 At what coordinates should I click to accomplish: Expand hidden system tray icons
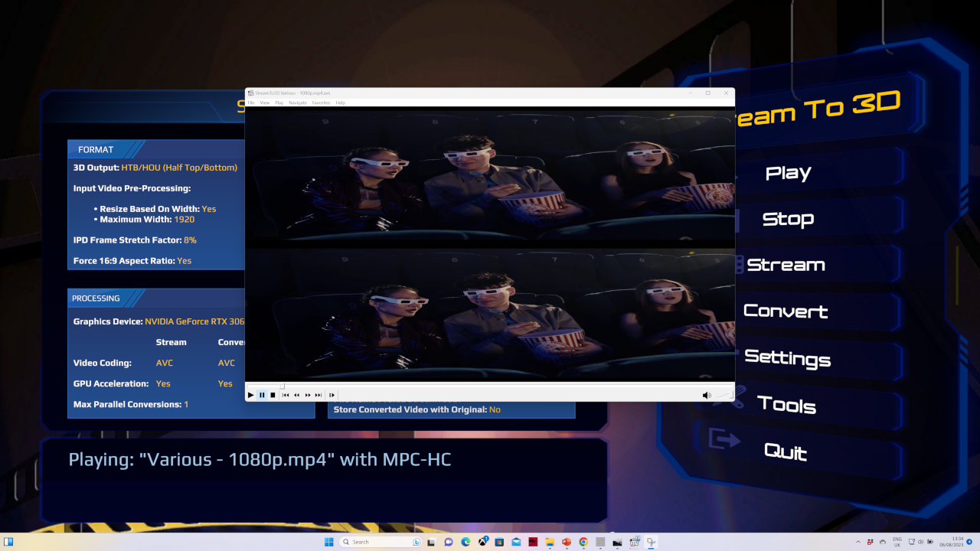pyautogui.click(x=858, y=542)
